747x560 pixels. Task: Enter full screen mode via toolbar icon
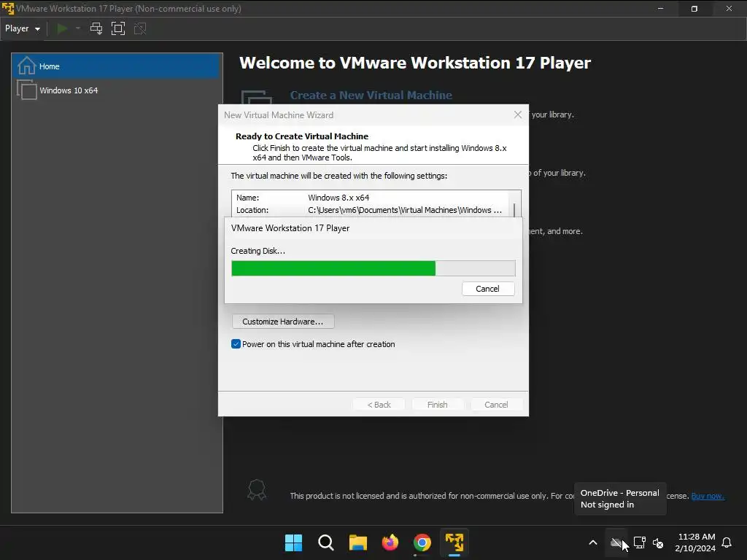[x=118, y=28]
